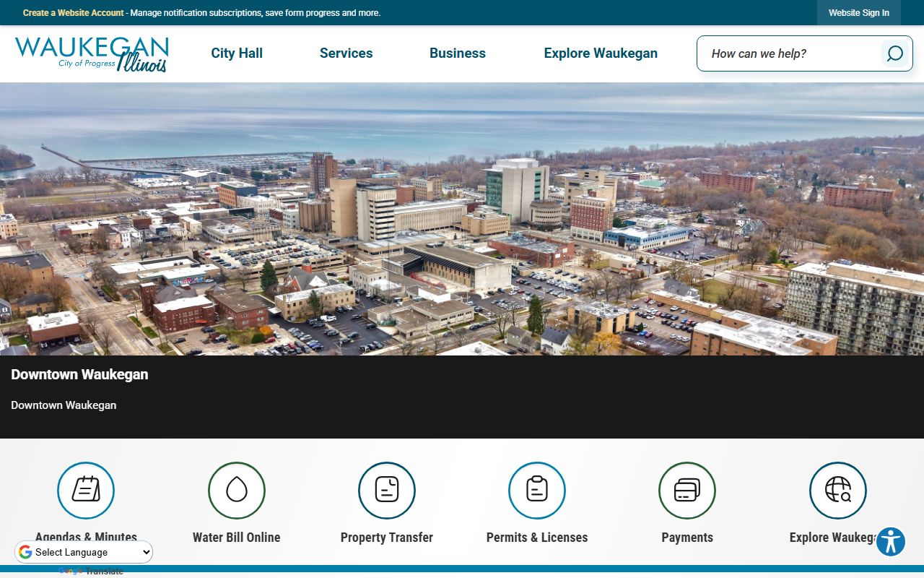Click the Explore Waukegan globe icon

[x=838, y=491]
